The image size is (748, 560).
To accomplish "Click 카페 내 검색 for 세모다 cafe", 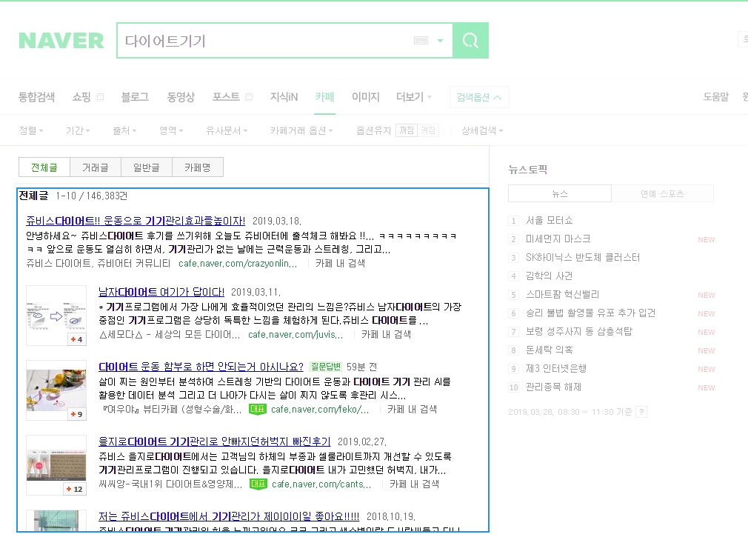I will (386, 335).
